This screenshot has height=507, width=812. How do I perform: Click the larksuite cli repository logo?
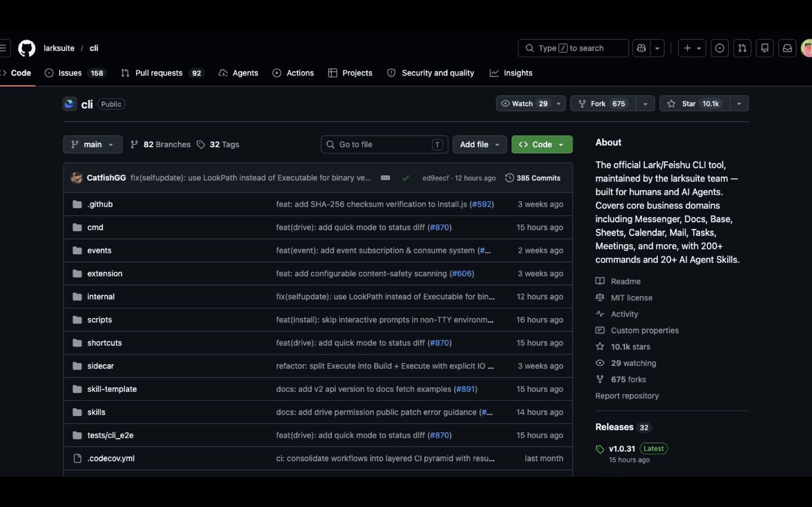[x=69, y=104]
